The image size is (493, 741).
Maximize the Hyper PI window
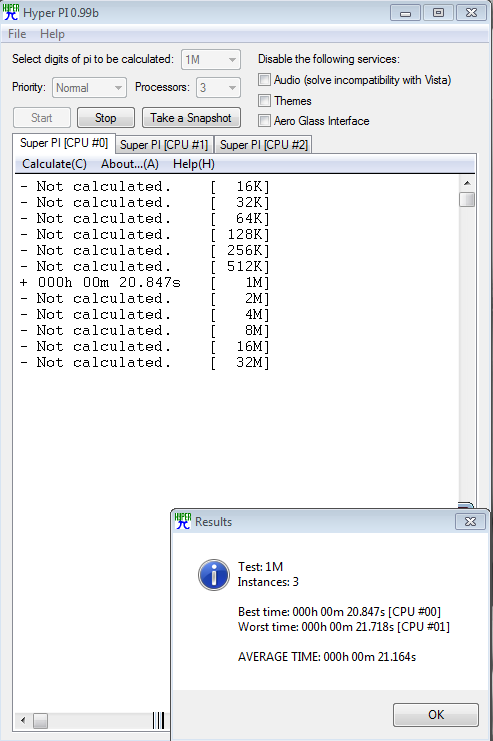pos(438,12)
